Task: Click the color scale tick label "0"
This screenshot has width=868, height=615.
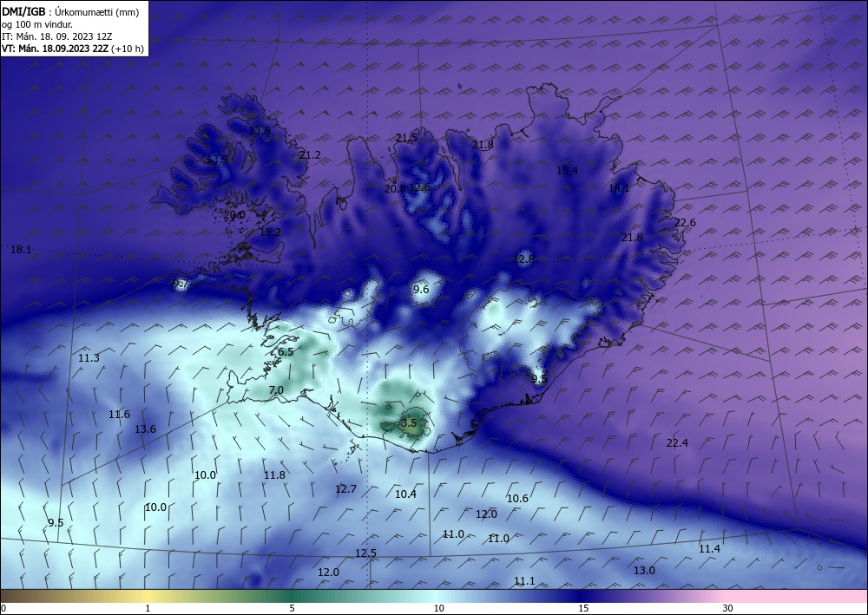Action: point(3,608)
